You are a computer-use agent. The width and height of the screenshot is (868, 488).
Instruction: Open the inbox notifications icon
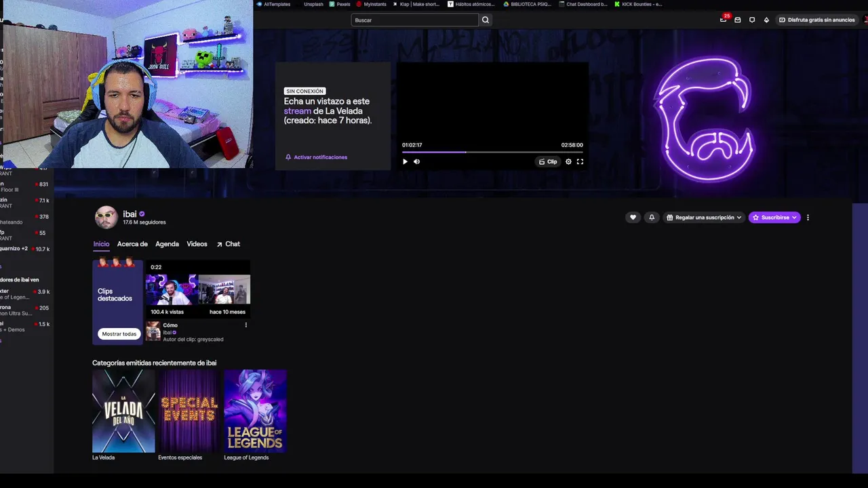click(738, 20)
